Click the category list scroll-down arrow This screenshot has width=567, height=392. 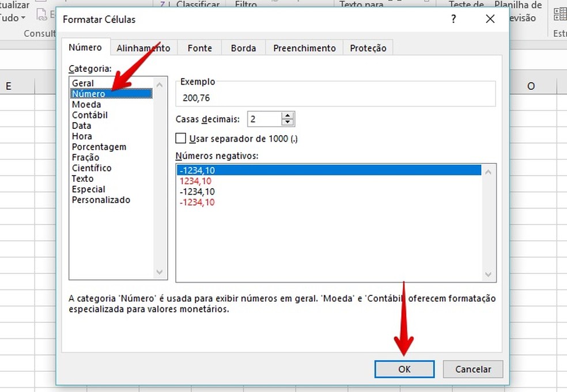point(160,272)
